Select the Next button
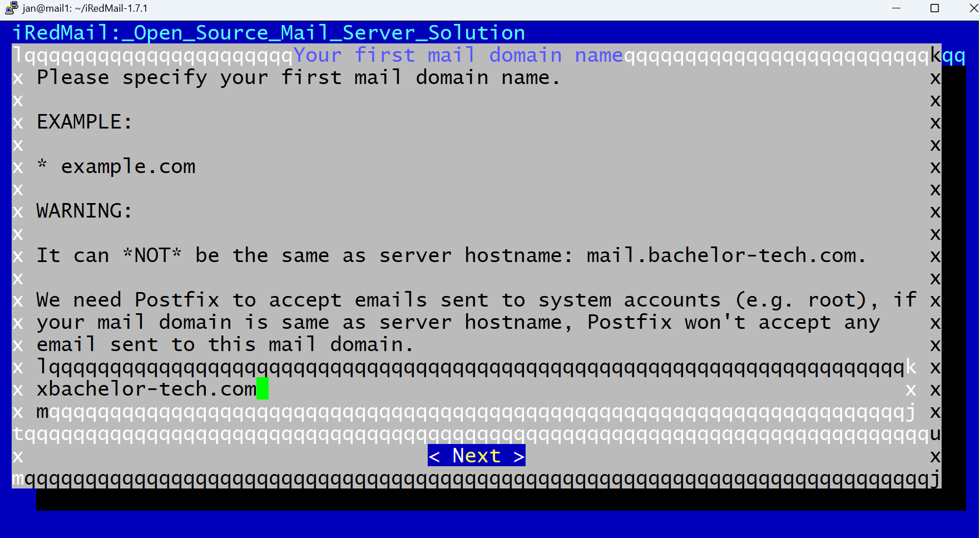This screenshot has width=980, height=538. pos(477,456)
